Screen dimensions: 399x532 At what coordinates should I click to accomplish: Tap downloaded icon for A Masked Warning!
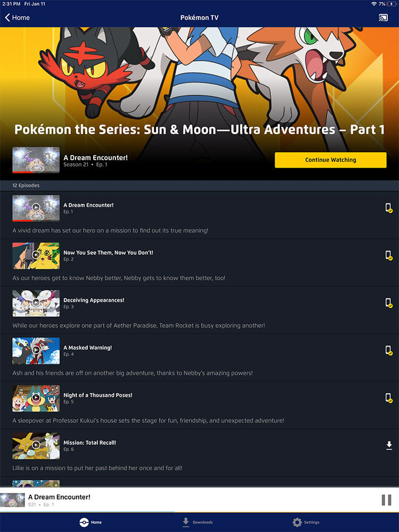pos(389,351)
